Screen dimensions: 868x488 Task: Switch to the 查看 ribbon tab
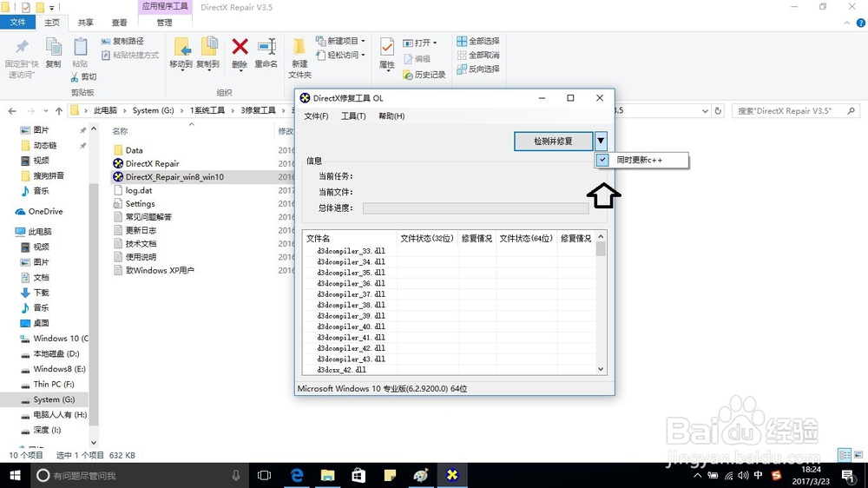[119, 23]
